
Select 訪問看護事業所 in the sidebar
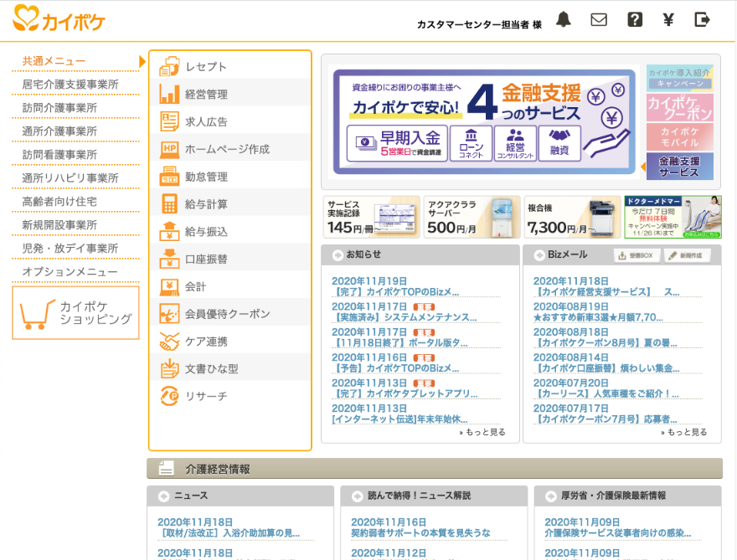59,155
